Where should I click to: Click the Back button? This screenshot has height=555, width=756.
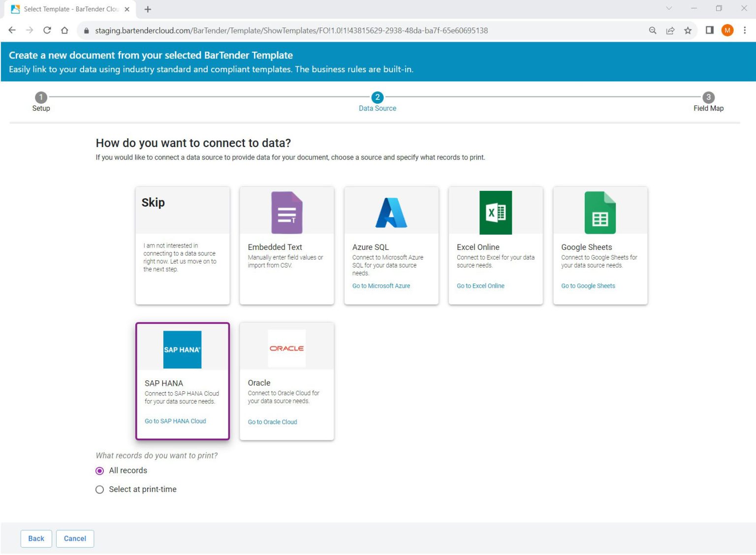click(x=36, y=539)
